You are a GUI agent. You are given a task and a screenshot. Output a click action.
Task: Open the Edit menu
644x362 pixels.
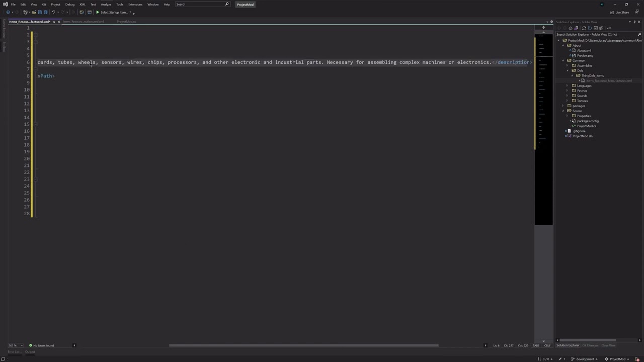pos(23,5)
